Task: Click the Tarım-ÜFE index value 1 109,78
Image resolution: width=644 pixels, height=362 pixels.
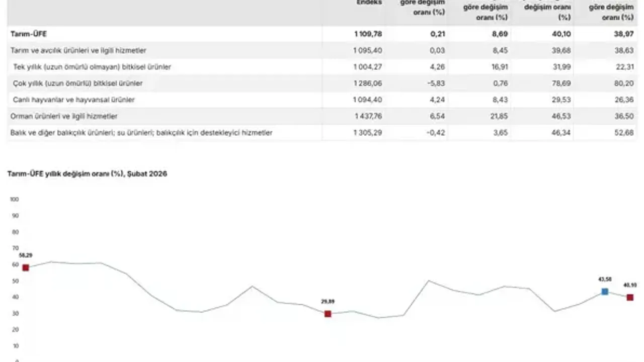Action: pos(368,34)
